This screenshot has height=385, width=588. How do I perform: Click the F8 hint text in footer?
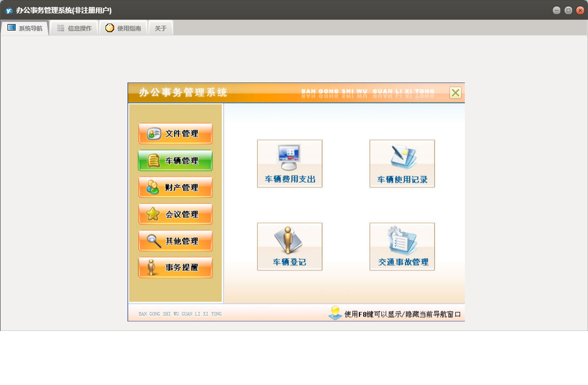tap(402, 314)
